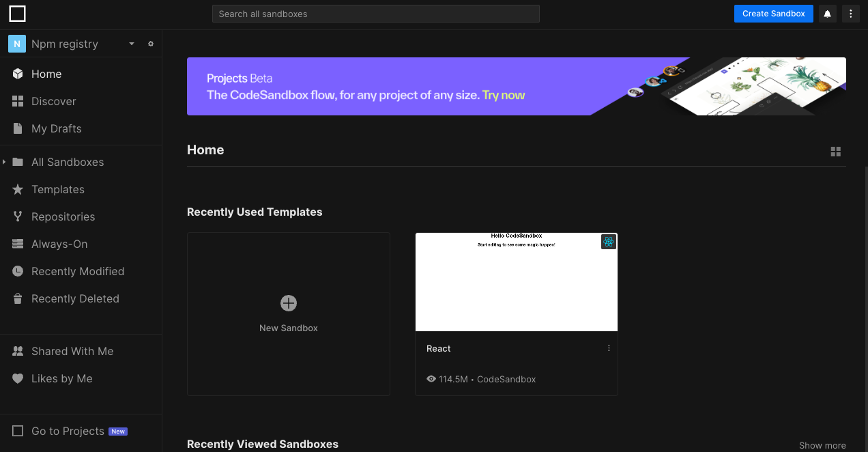This screenshot has height=452, width=868.
Task: Click the Discover grid icon
Action: (18, 101)
